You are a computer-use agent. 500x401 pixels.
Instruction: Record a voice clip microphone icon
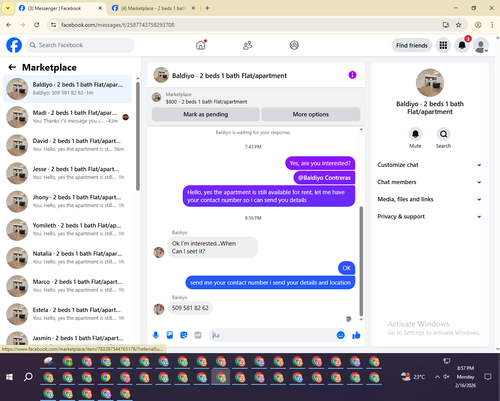(x=156, y=335)
